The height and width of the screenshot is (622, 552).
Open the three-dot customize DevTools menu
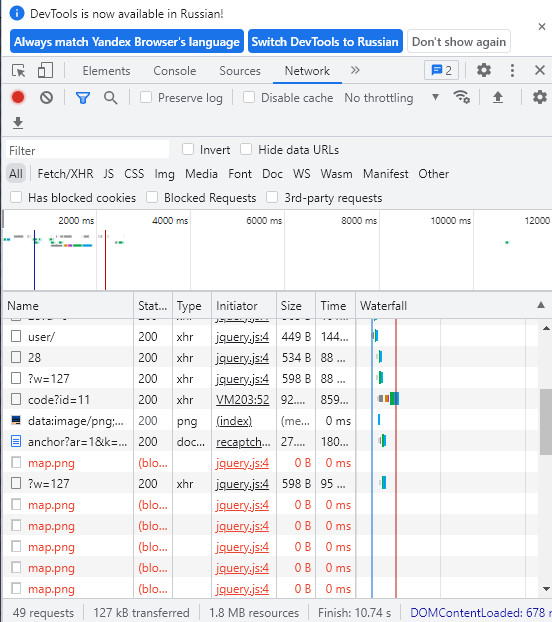coord(512,71)
